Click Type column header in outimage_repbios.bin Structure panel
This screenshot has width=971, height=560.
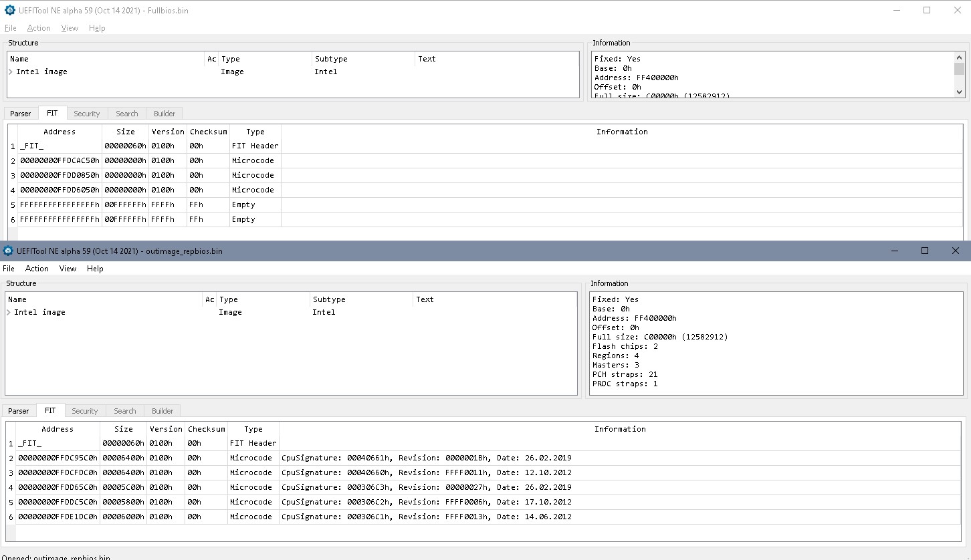coord(262,299)
